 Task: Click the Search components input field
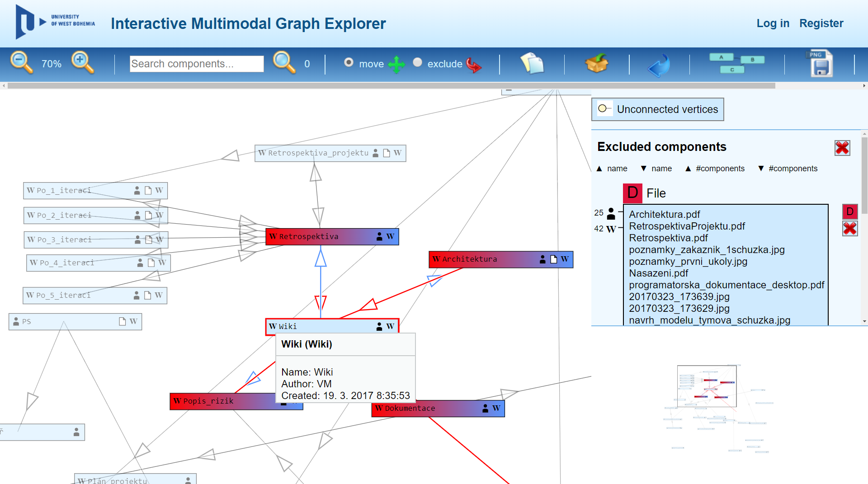(197, 64)
